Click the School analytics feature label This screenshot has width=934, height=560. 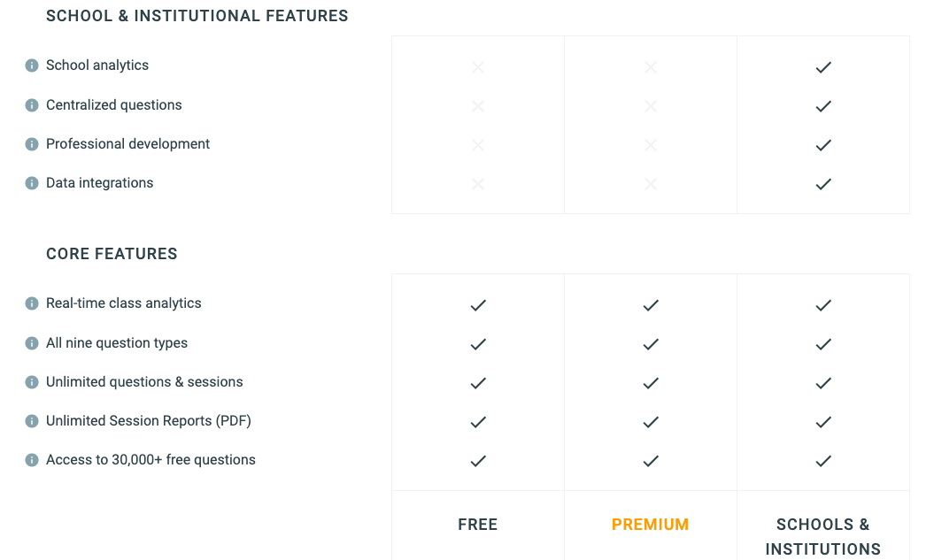[97, 65]
